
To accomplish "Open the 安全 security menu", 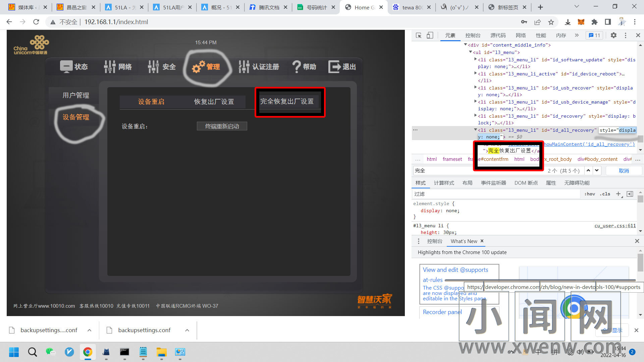I will [162, 67].
